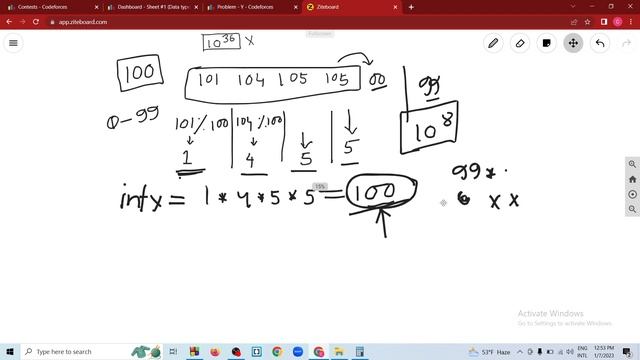The image size is (640, 360).
Task: Select the pencil drawing tool
Action: point(493,43)
